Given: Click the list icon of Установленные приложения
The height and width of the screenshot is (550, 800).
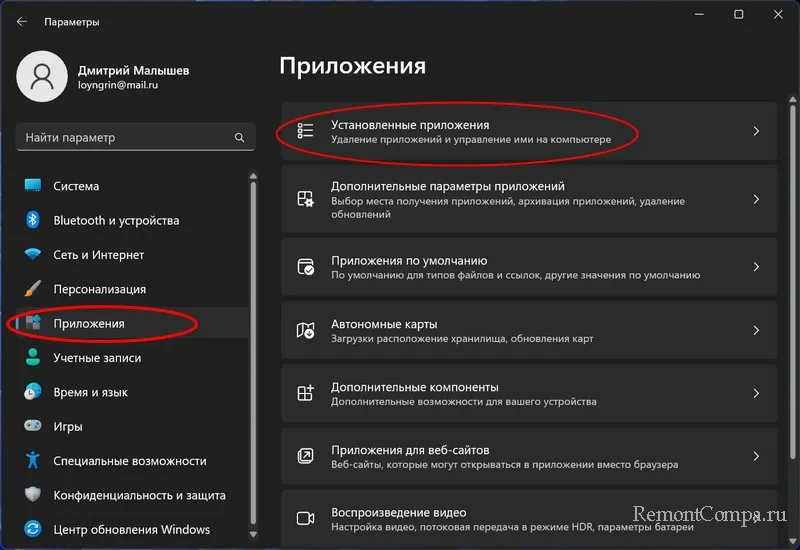Looking at the screenshot, I should (x=305, y=131).
